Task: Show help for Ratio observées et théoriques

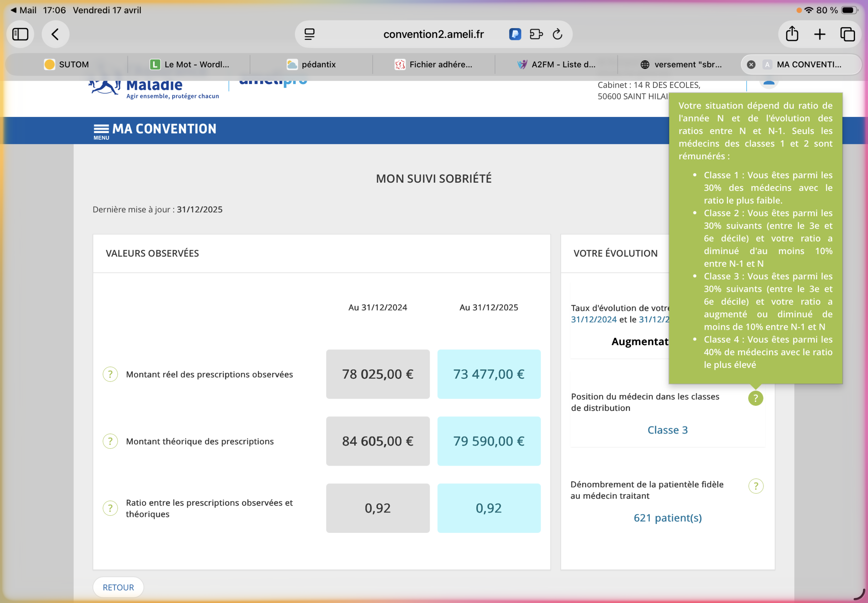Action: pyautogui.click(x=110, y=508)
